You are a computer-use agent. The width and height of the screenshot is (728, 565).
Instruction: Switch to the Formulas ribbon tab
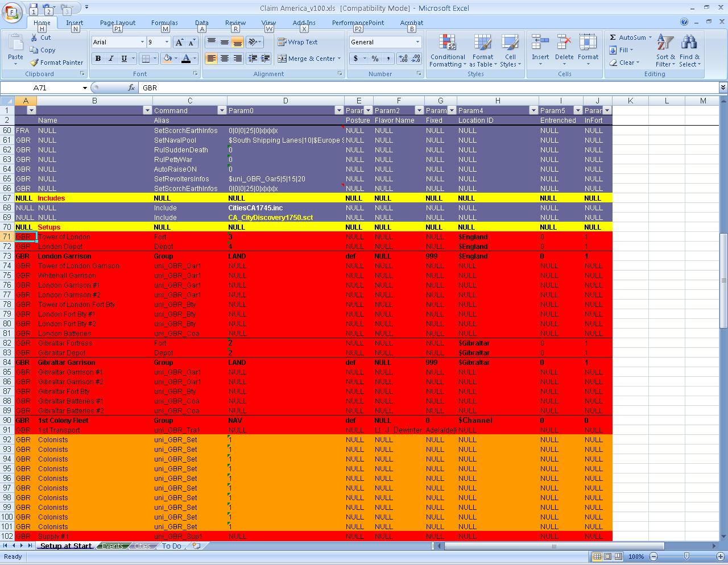click(x=164, y=23)
